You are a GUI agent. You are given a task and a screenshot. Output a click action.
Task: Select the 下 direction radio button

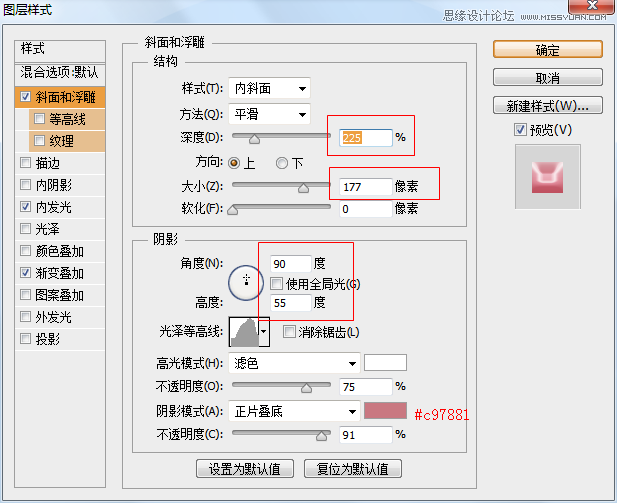pos(282,163)
